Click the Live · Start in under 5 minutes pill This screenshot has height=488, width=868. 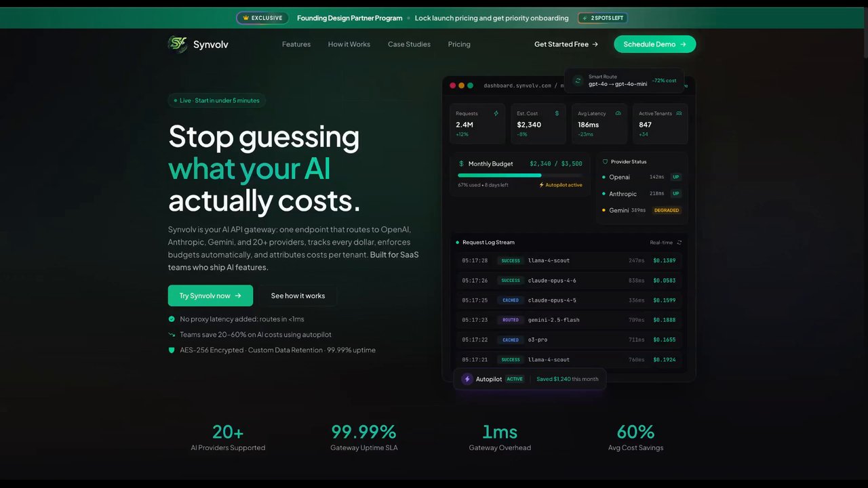coord(217,100)
